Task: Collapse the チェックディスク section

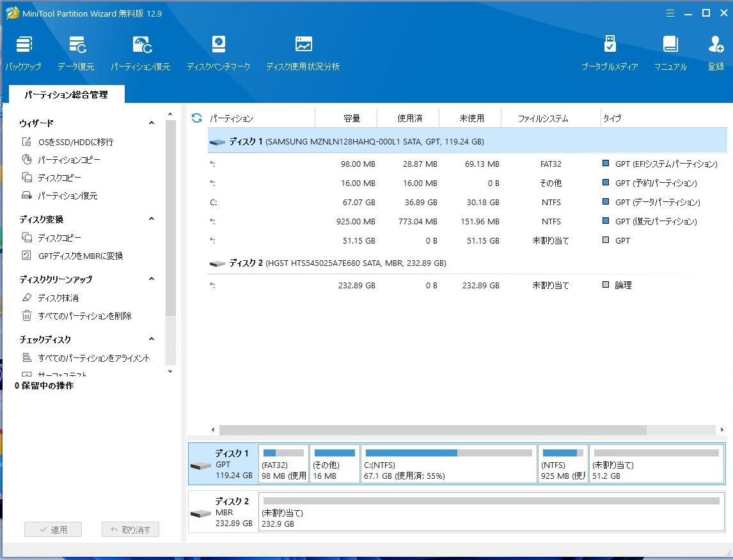Action: tap(152, 339)
